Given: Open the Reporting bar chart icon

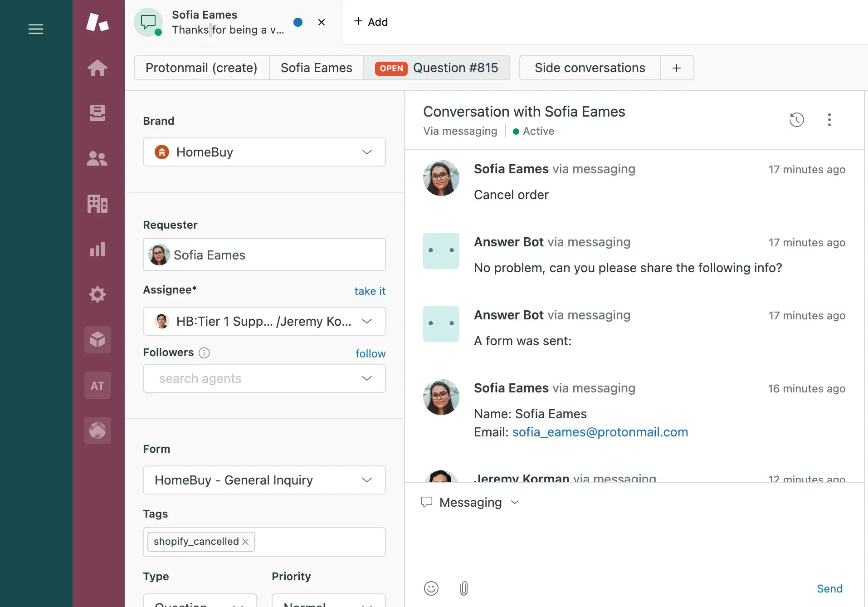Looking at the screenshot, I should point(98,249).
